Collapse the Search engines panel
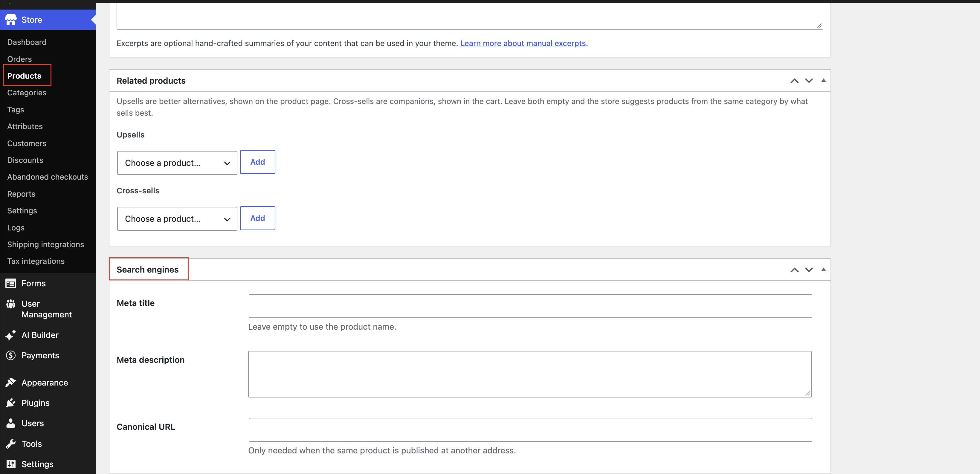 pos(823,269)
